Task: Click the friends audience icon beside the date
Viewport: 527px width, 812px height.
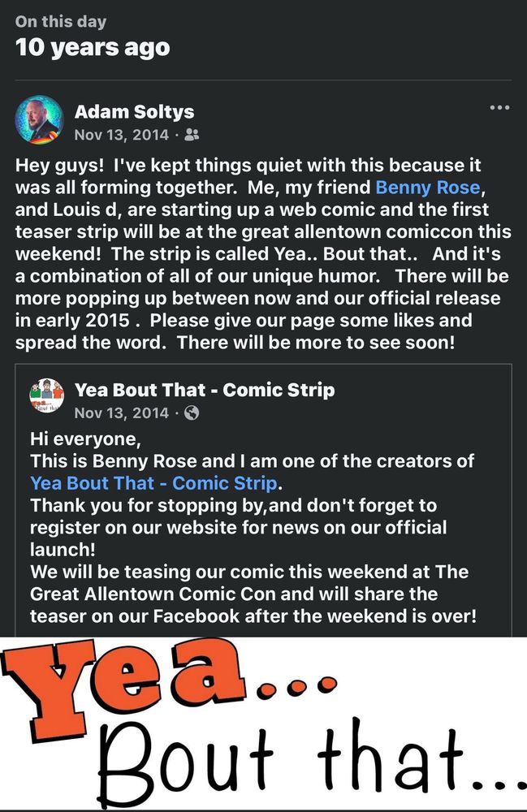Action: 192,135
